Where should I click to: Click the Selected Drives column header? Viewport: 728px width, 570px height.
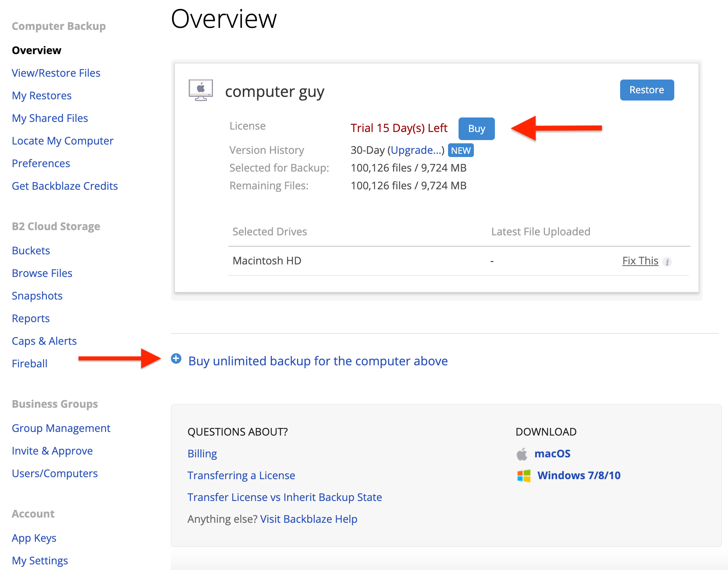coord(270,232)
